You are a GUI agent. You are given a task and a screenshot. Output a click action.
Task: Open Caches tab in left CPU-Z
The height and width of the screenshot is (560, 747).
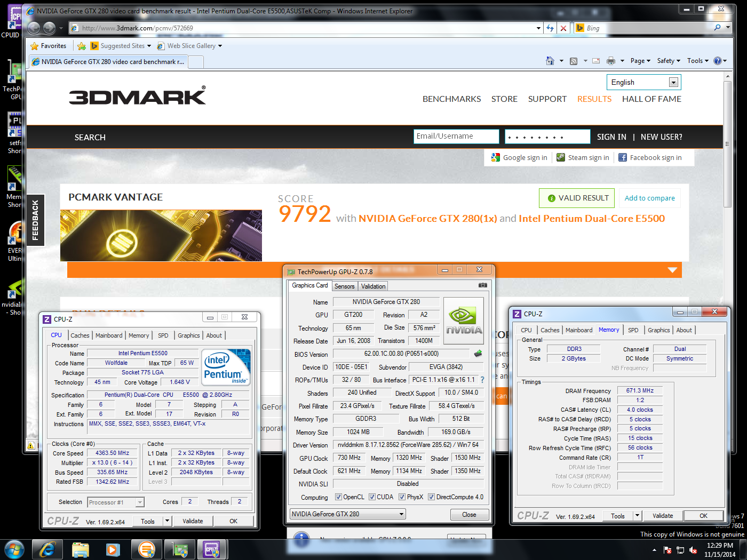80,335
